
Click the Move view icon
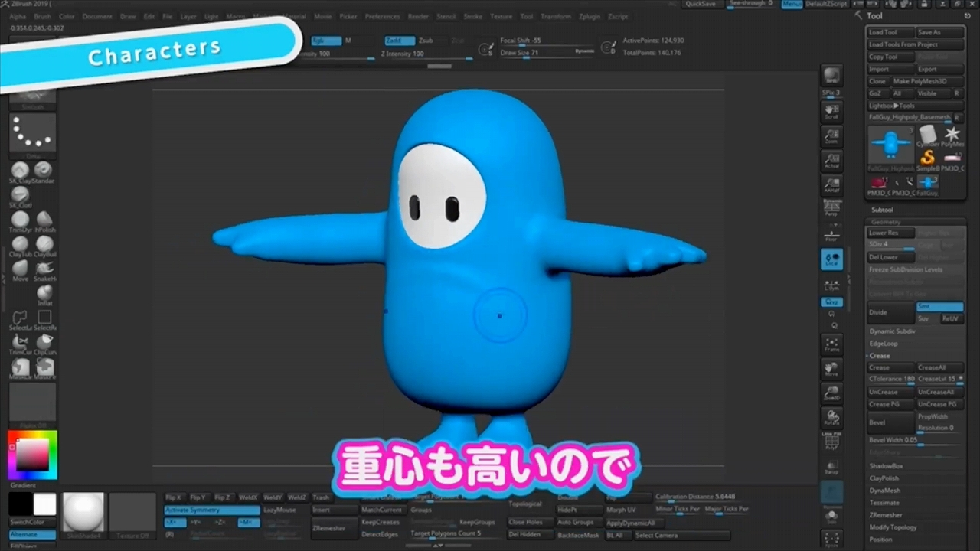(831, 369)
